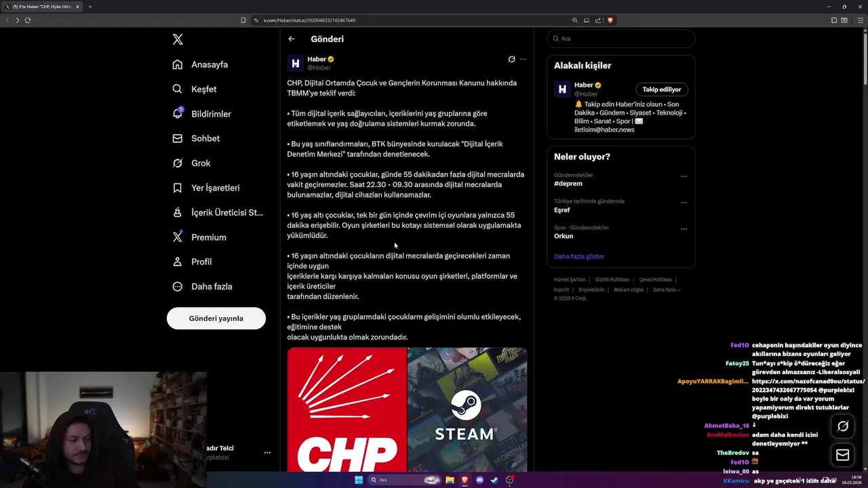Open Steam image in post
The height and width of the screenshot is (488, 868).
(x=467, y=409)
